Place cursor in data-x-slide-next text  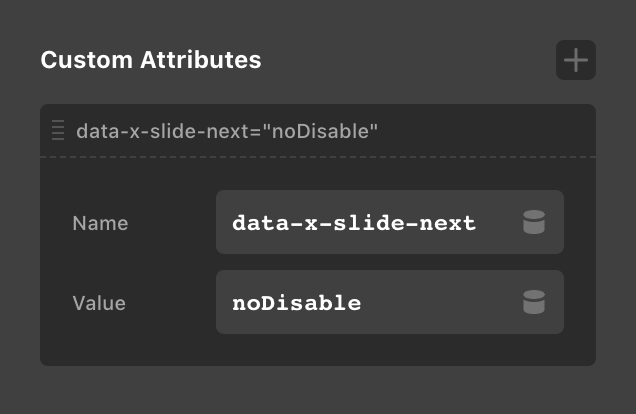353,223
